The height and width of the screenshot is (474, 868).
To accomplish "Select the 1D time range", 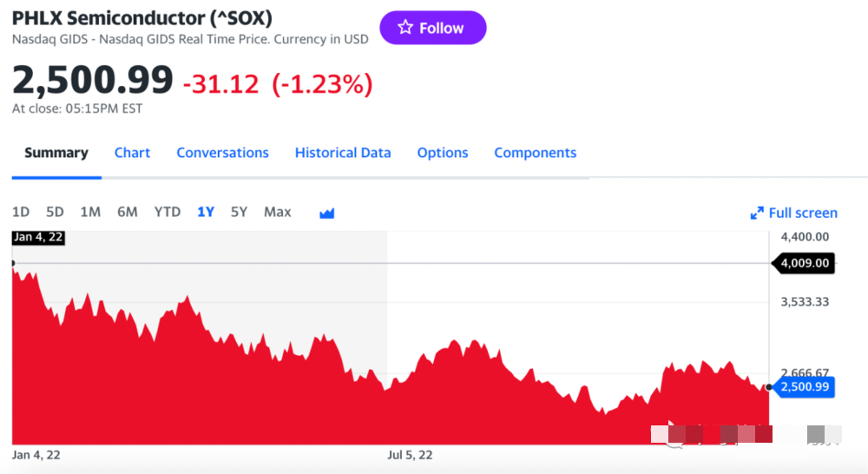I will coord(21,212).
